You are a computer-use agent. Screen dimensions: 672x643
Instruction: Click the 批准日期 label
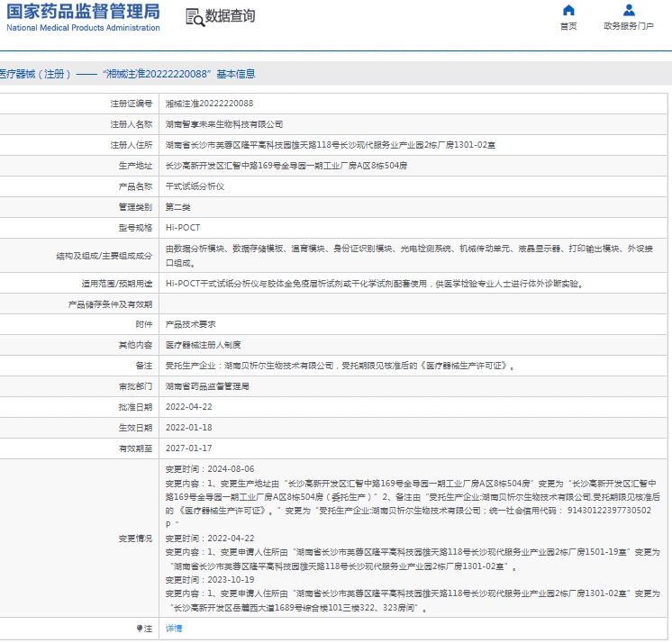135,407
